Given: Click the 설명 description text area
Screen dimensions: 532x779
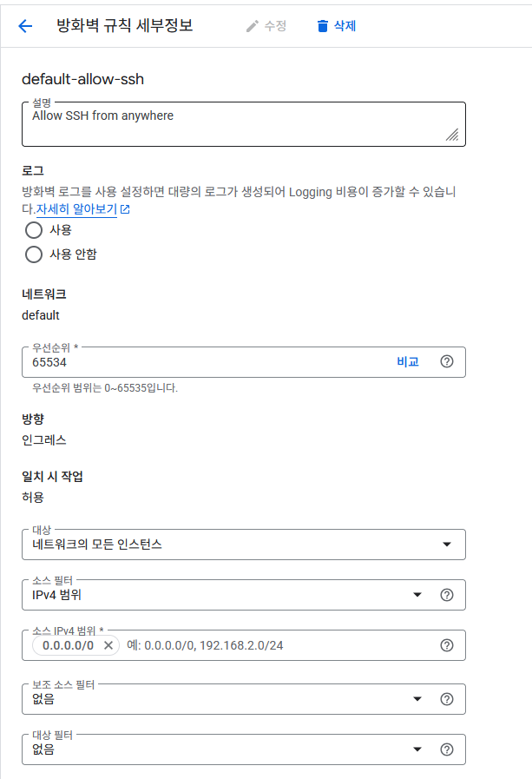Looking at the screenshot, I should coord(244,124).
